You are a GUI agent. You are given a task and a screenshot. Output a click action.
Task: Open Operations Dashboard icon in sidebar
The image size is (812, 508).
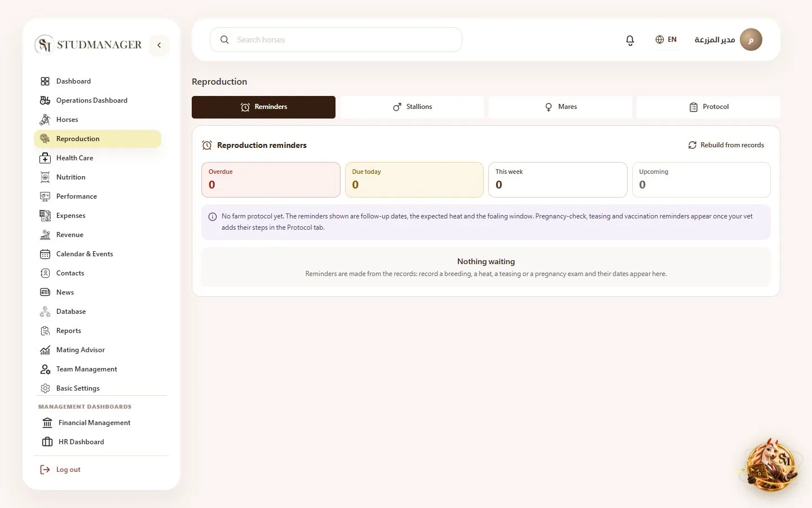[45, 100]
